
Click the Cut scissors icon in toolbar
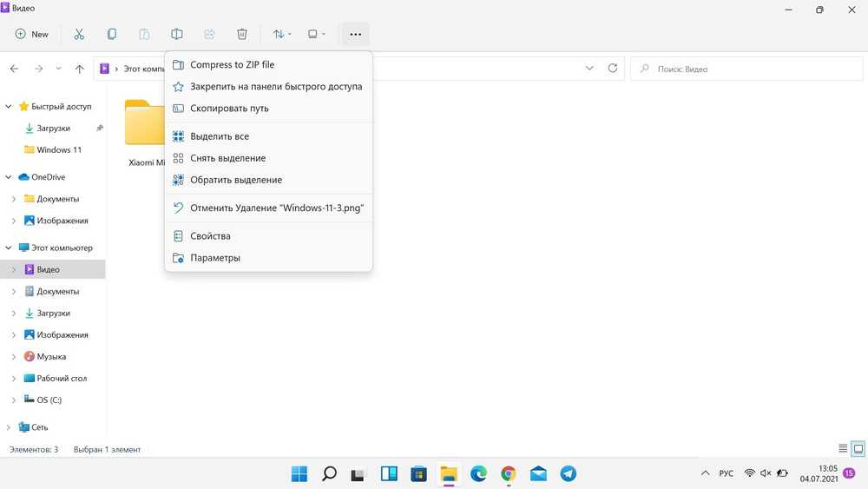pos(79,34)
